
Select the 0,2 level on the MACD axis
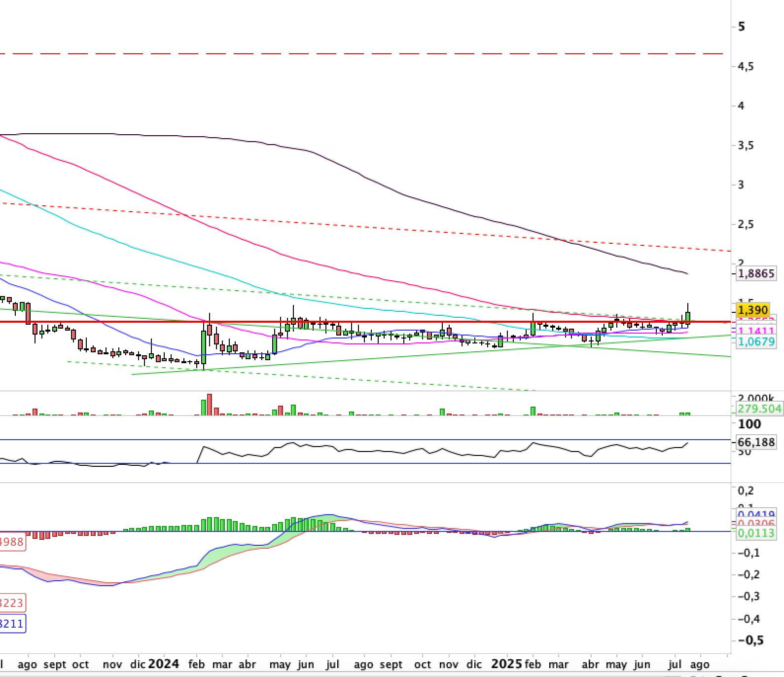pyautogui.click(x=746, y=490)
